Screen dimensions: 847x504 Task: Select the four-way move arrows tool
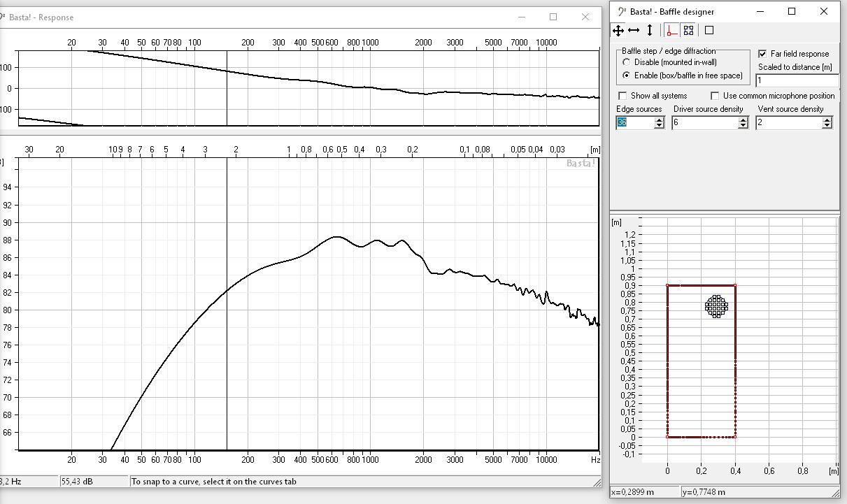(x=618, y=30)
